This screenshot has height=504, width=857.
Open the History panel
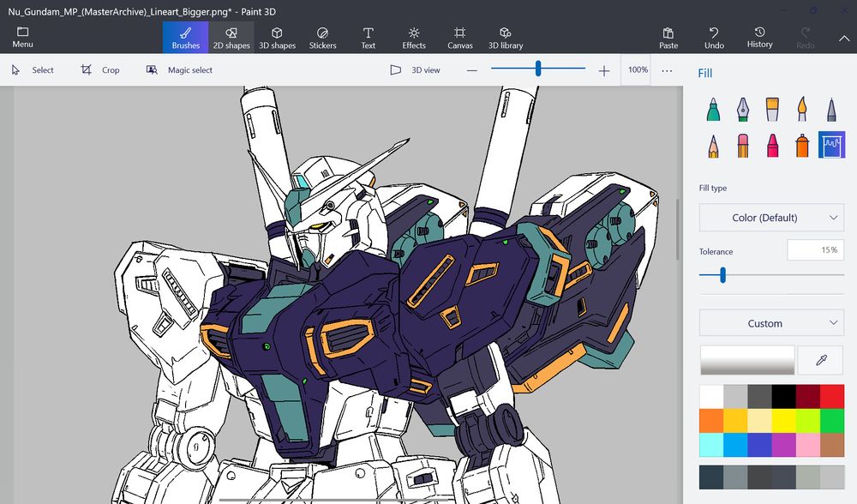(x=759, y=37)
